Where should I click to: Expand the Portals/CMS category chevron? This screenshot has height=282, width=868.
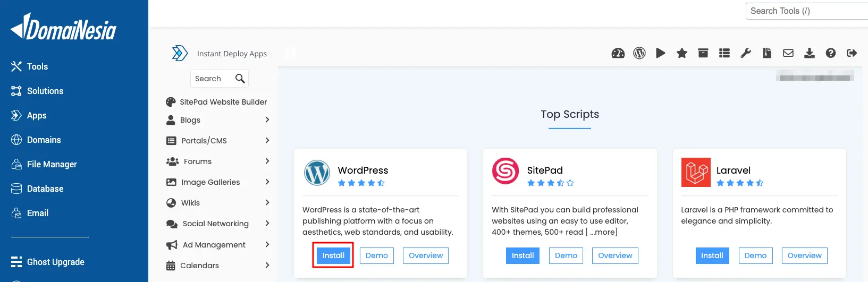coord(267,140)
